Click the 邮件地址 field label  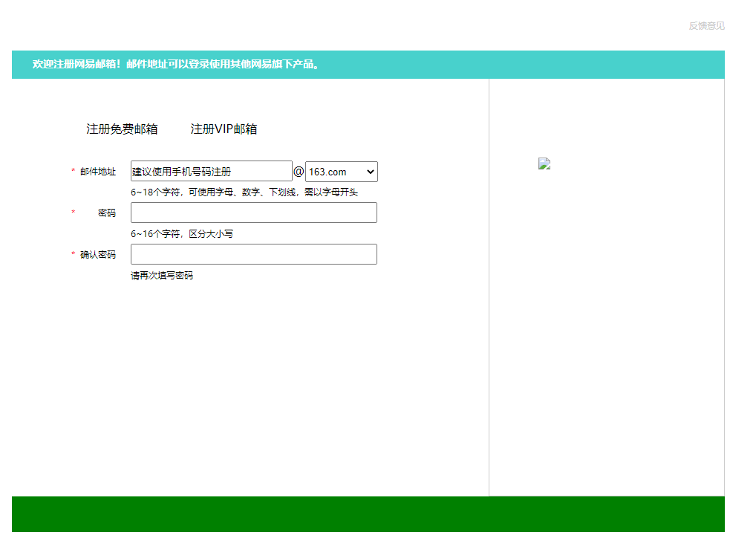tap(98, 172)
